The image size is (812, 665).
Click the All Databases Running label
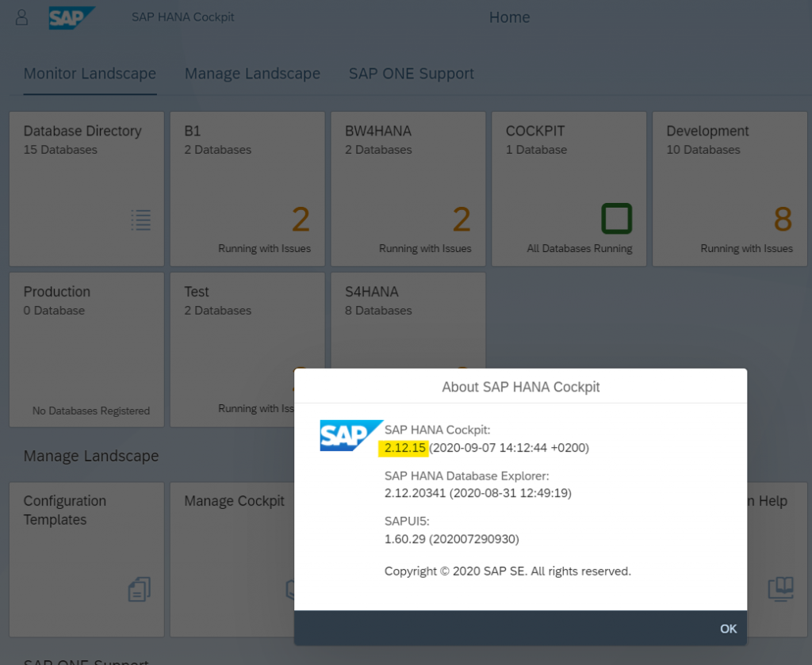tap(580, 248)
